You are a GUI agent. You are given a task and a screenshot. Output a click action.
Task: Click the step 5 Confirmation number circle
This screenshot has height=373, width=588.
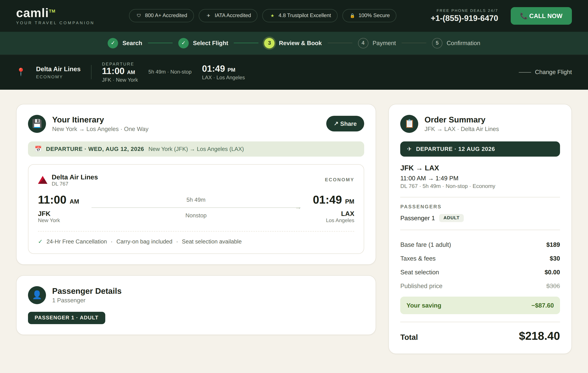click(x=437, y=43)
